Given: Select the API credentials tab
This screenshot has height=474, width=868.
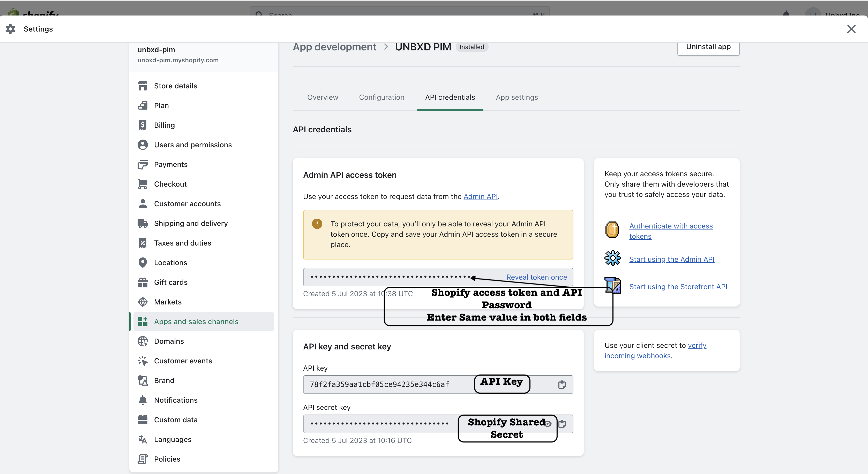Looking at the screenshot, I should tap(450, 97).
